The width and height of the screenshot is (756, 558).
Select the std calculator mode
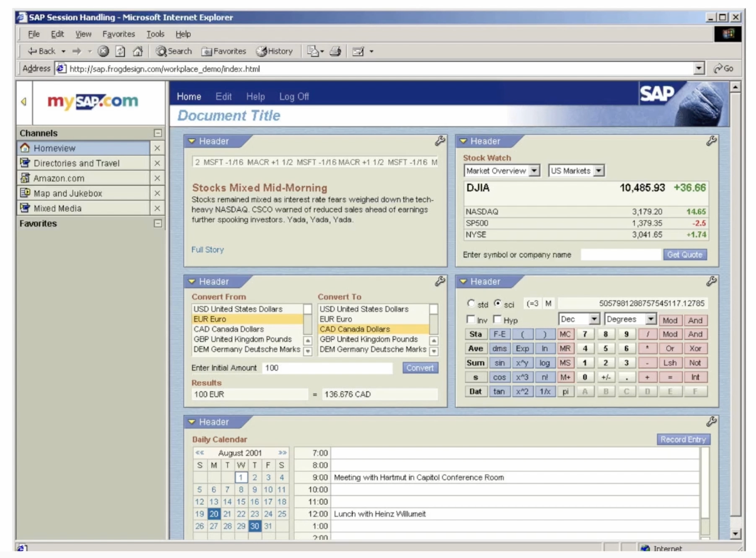[x=471, y=304]
